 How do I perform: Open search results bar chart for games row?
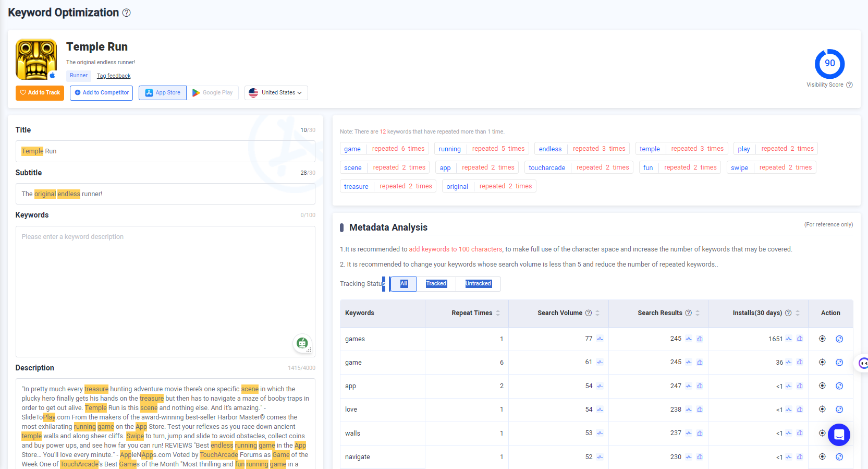click(700, 339)
